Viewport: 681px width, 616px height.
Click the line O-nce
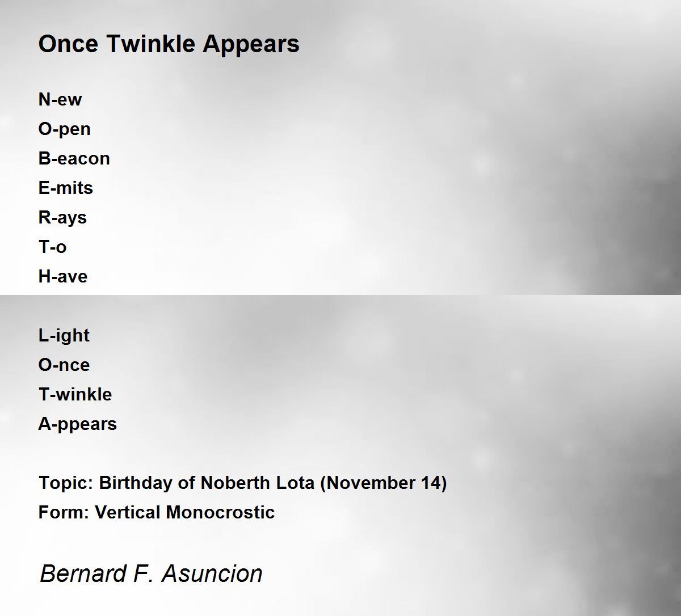click(x=64, y=365)
